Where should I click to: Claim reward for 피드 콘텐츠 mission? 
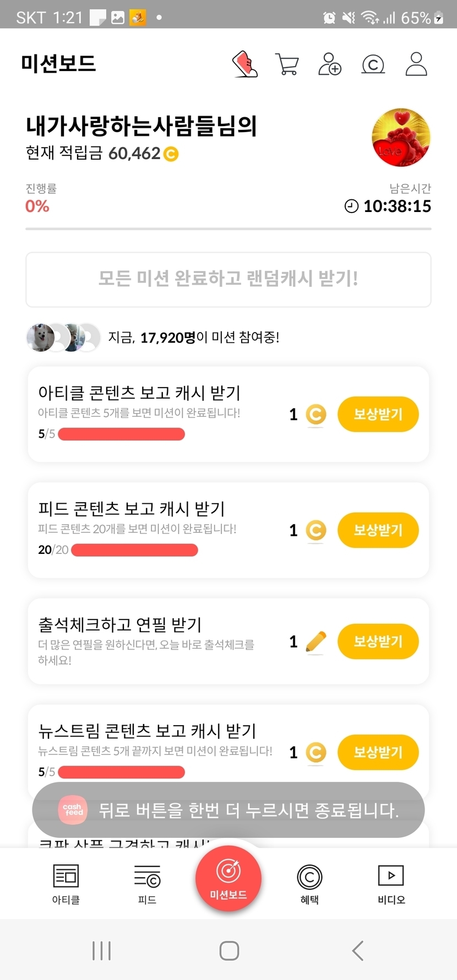click(378, 530)
